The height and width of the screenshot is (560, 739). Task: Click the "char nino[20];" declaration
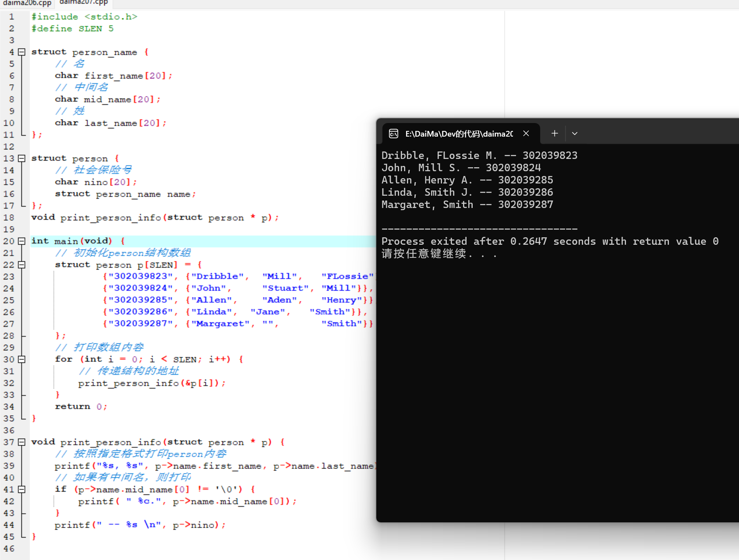click(x=96, y=182)
